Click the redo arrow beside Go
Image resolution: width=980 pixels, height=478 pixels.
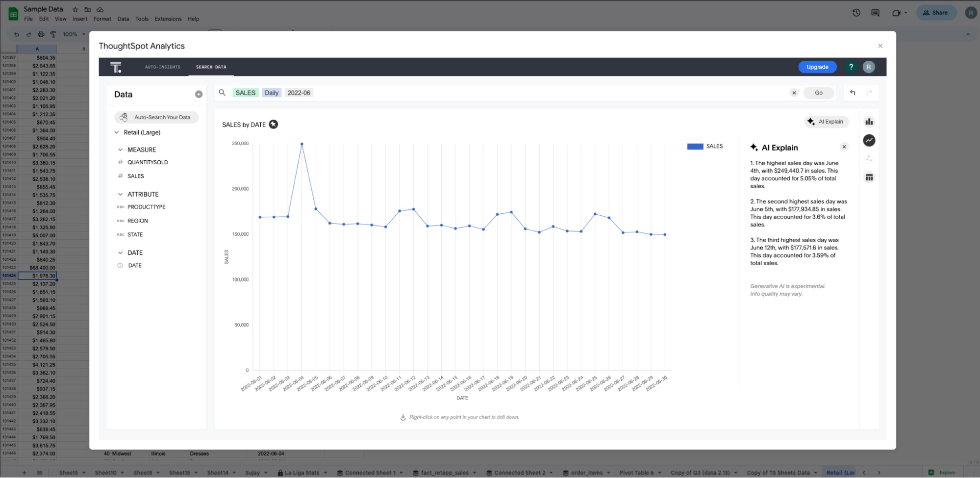click(870, 93)
